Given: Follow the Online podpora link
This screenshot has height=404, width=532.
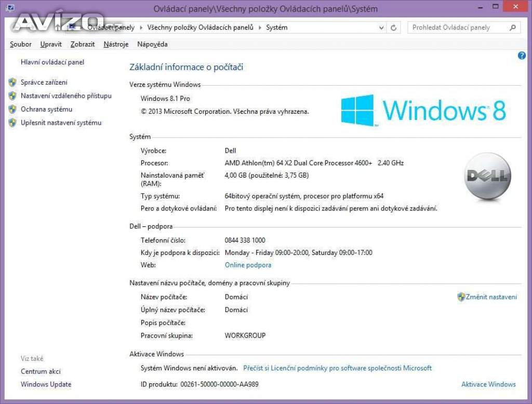Looking at the screenshot, I should tap(248, 265).
